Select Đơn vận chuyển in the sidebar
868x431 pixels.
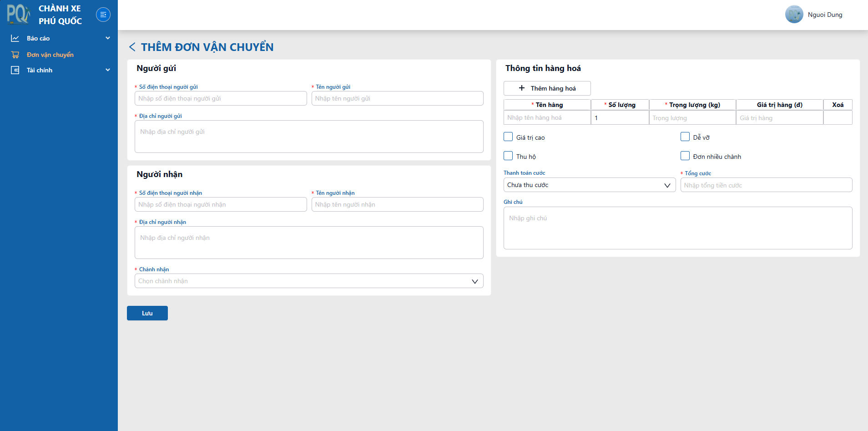pyautogui.click(x=50, y=55)
